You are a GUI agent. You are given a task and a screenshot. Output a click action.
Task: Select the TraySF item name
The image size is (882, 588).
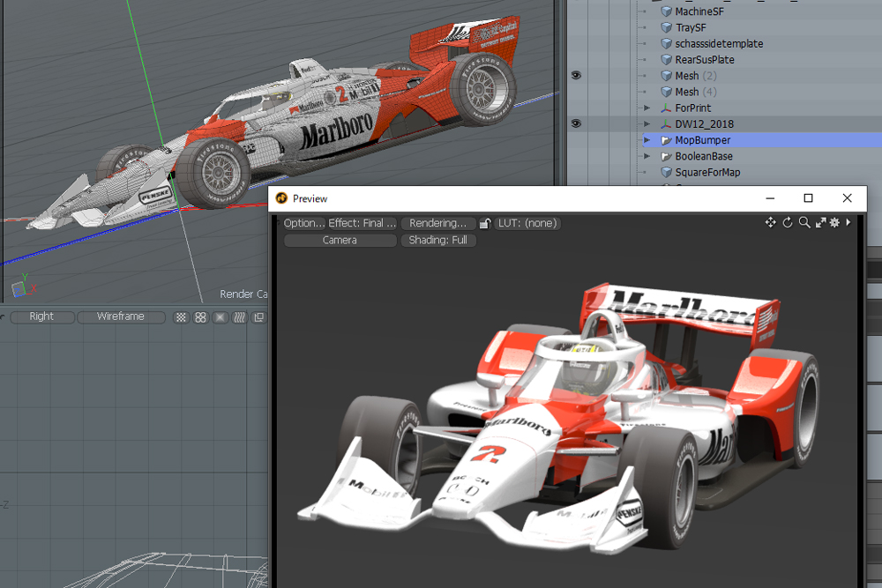pyautogui.click(x=691, y=27)
